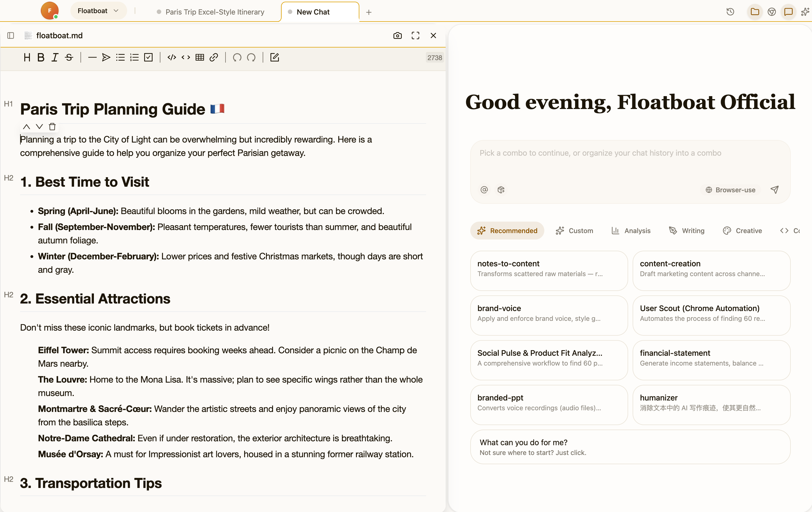Screen dimensions: 812x512
Task: Apply strikethrough formatting
Action: (x=69, y=57)
